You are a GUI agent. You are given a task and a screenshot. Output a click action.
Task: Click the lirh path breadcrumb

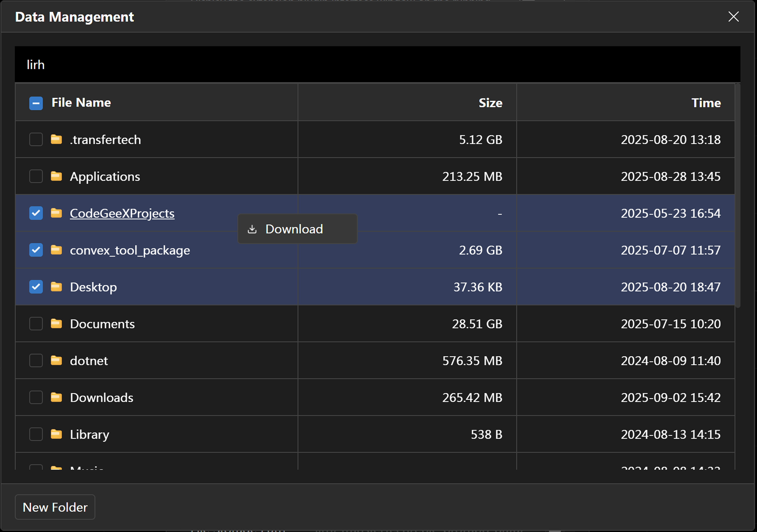click(x=36, y=65)
